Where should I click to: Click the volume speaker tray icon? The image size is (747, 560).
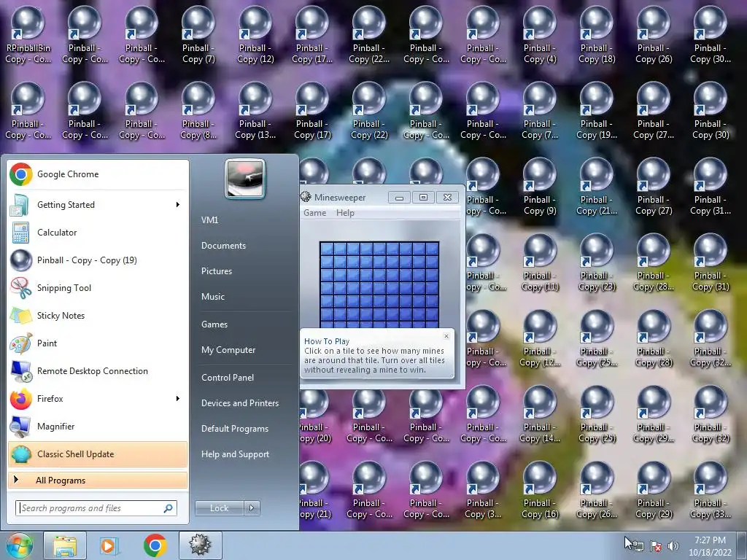tap(673, 546)
